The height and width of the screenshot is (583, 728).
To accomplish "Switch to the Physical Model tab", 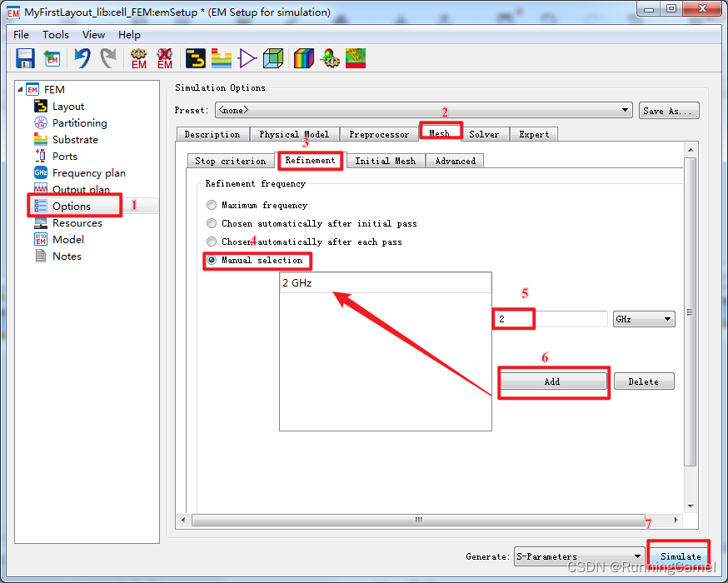I will [294, 134].
